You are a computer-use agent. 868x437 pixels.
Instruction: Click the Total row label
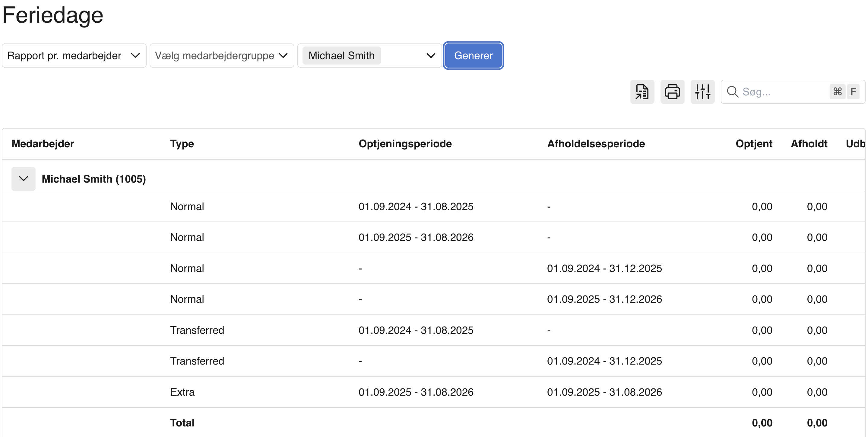[x=182, y=423]
